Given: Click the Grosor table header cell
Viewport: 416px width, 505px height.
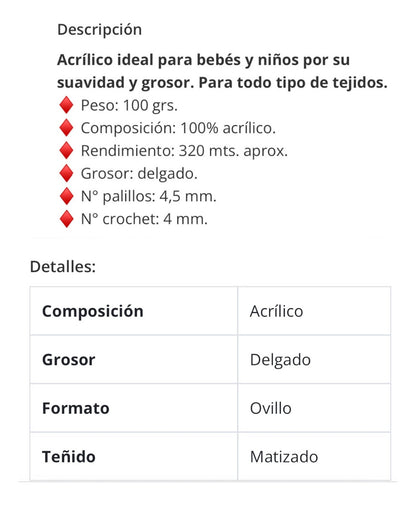Looking at the screenshot, I should [x=134, y=360].
